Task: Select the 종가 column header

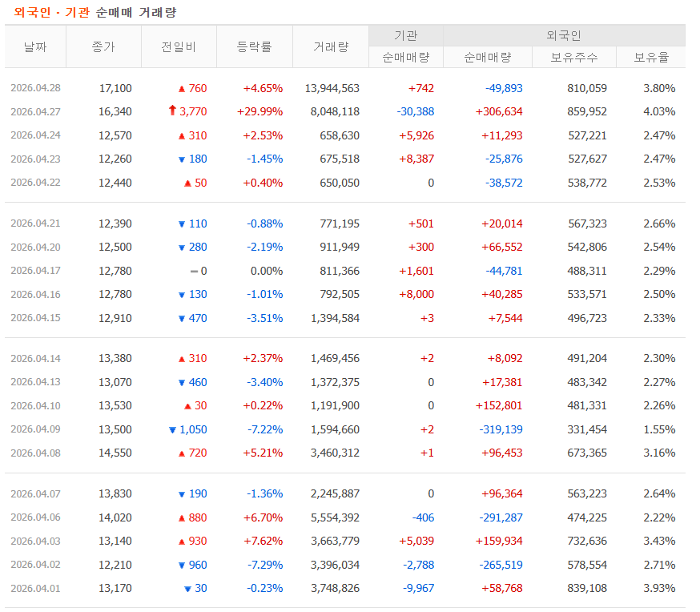Action: (x=103, y=47)
